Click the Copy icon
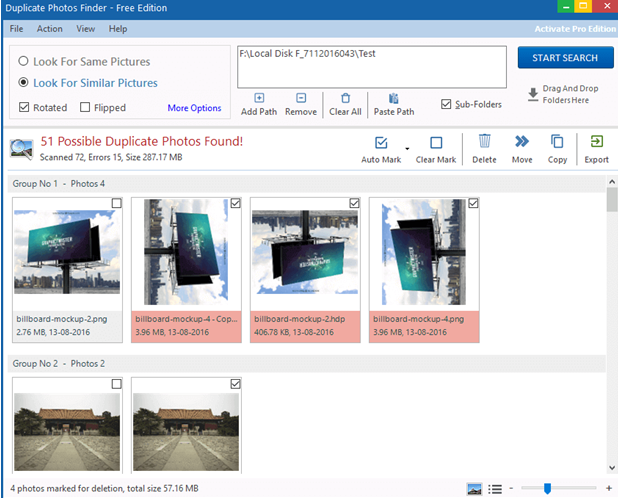The width and height of the screenshot is (618, 498). [x=557, y=141]
